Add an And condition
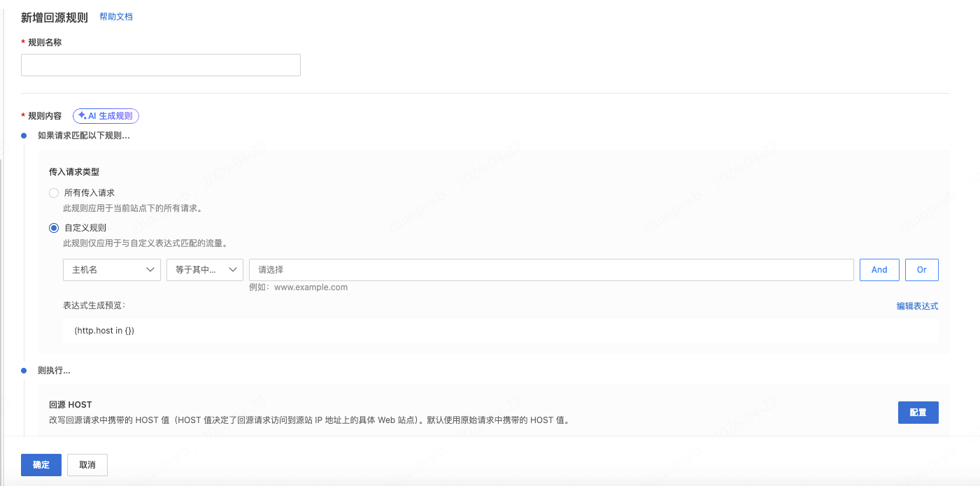980x486 pixels. pos(879,270)
